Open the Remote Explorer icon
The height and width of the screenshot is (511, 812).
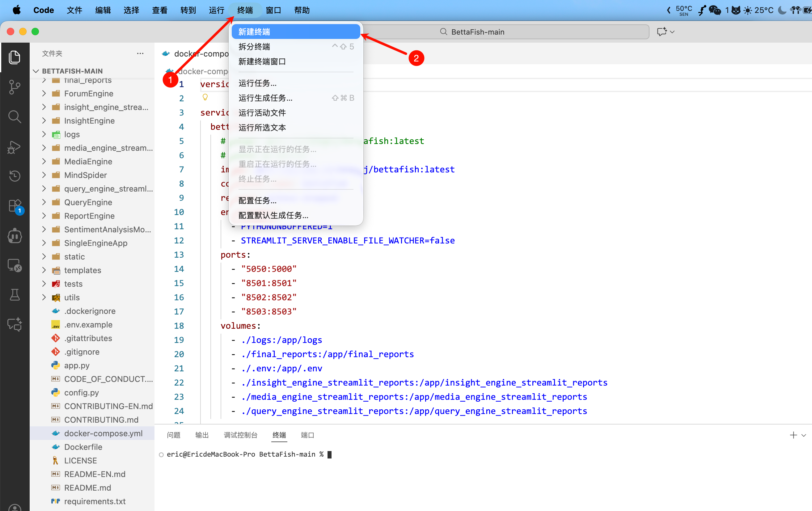pos(15,266)
